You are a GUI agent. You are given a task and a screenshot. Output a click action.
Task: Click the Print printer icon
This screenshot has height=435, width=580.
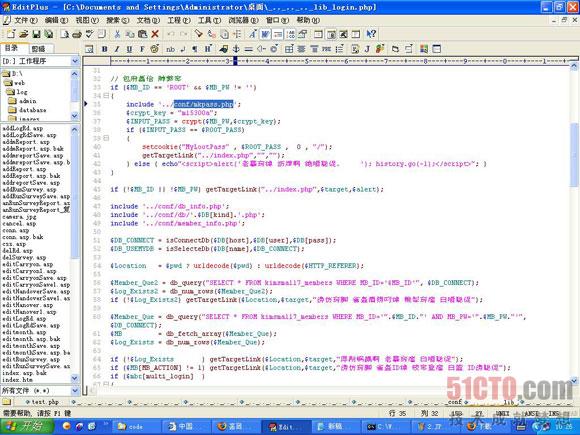(77, 34)
